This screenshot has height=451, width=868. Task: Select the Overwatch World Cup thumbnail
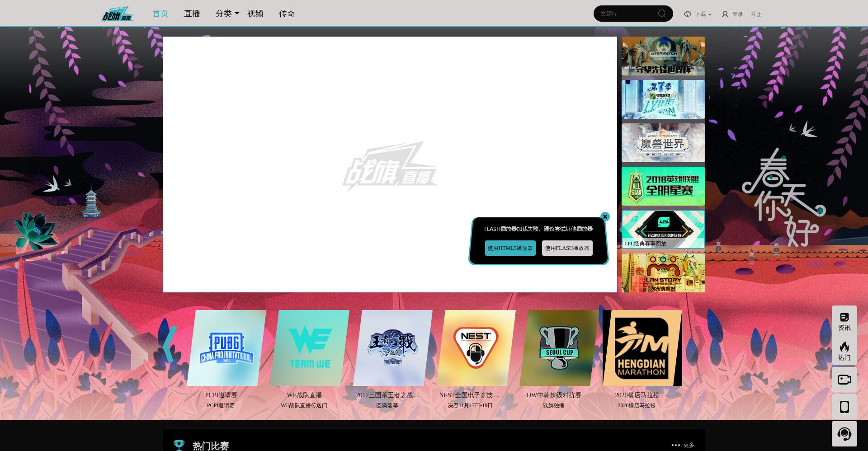click(663, 56)
